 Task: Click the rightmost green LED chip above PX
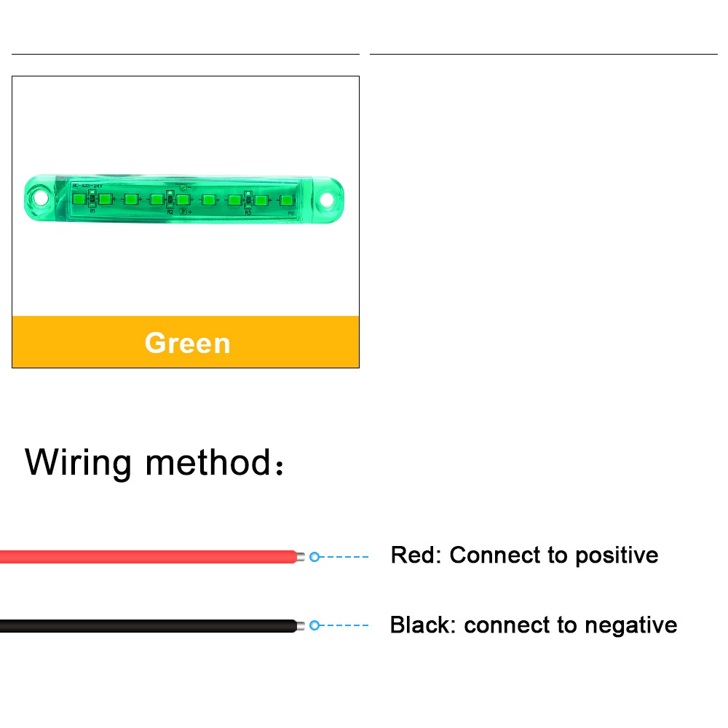click(x=286, y=199)
